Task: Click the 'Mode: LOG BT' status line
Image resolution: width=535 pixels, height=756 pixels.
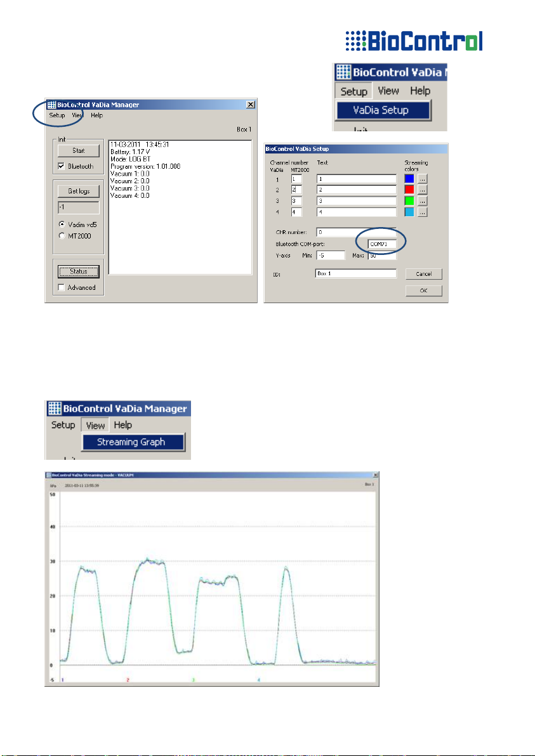Action: (x=129, y=159)
